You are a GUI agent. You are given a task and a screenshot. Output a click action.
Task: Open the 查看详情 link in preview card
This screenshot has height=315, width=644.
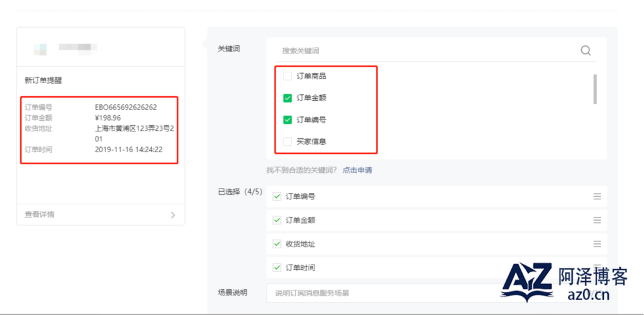(x=40, y=214)
